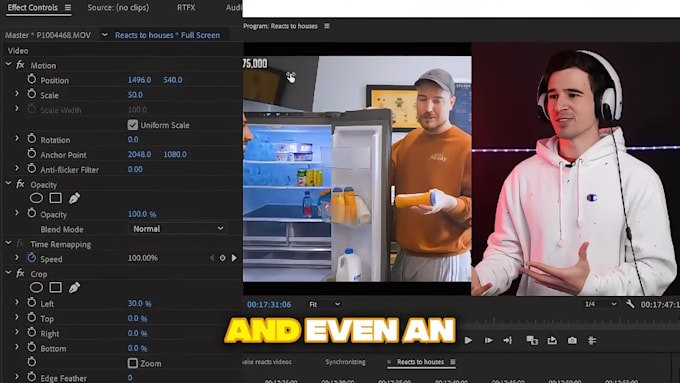Viewport: 680px width, 383px height.
Task: Expand the crop Right property
Action: [x=17, y=332]
